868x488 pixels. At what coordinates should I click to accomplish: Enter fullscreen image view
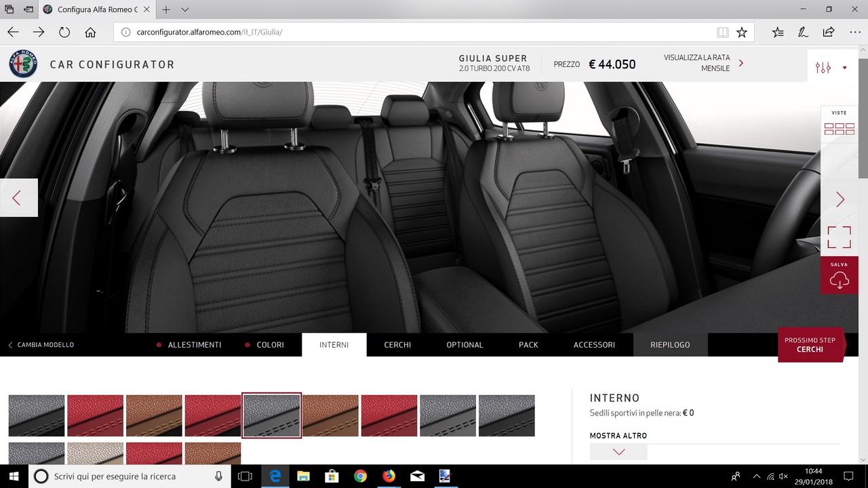click(839, 237)
